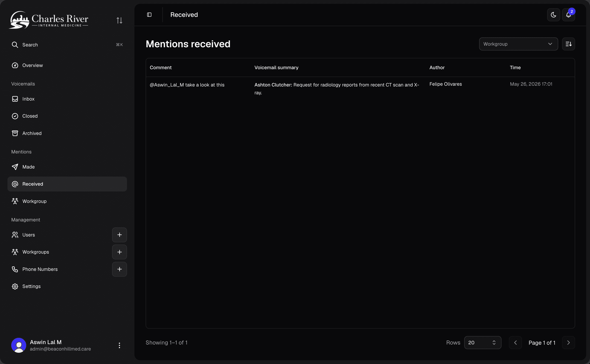Click the Charles River Internal Medicine logo
Image resolution: width=590 pixels, height=364 pixels.
point(48,20)
